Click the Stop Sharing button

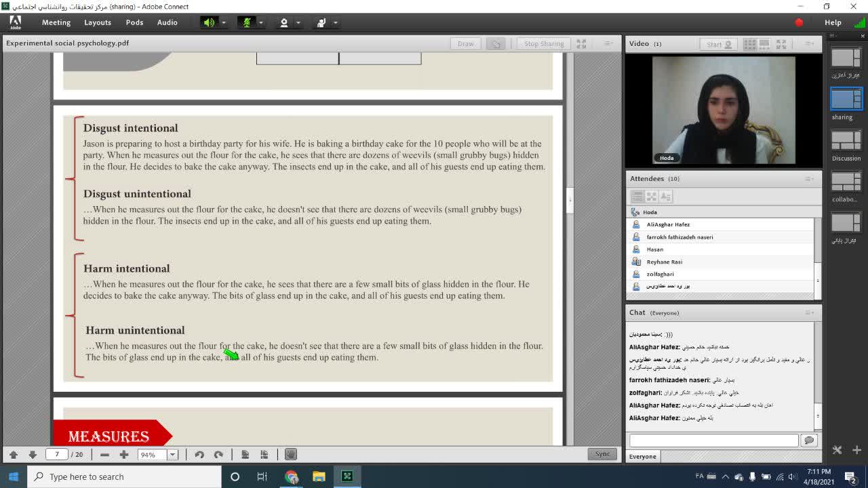click(x=544, y=43)
